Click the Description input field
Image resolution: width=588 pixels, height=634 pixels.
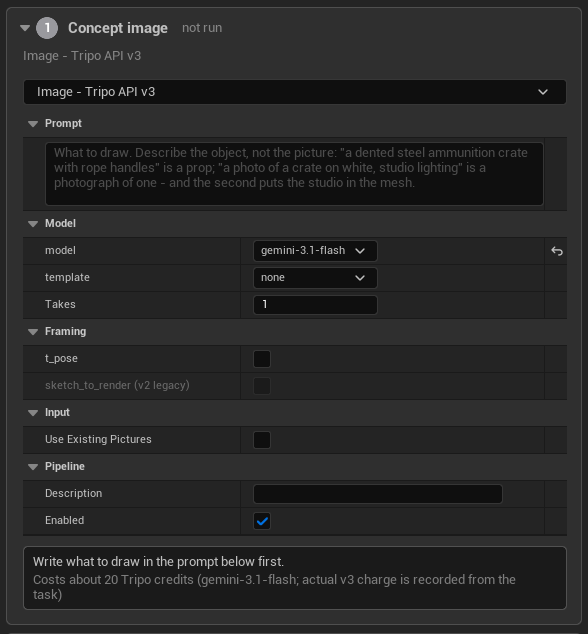378,494
